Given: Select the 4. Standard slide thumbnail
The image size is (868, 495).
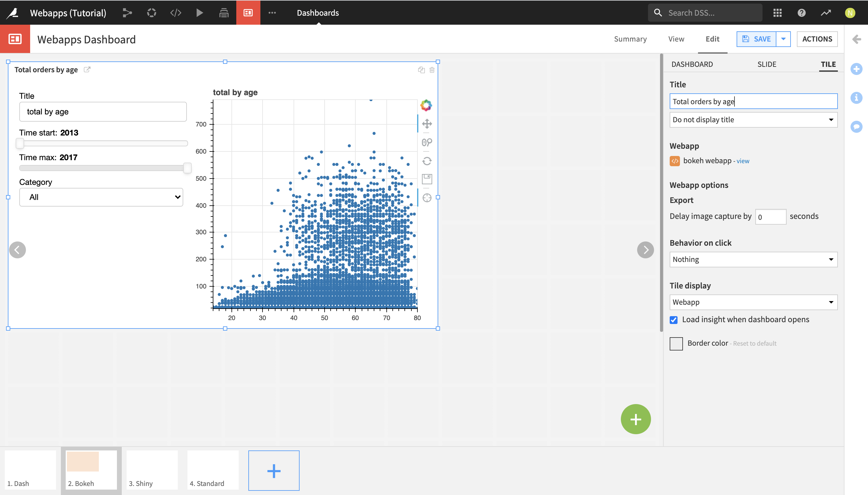Looking at the screenshot, I should (213, 470).
